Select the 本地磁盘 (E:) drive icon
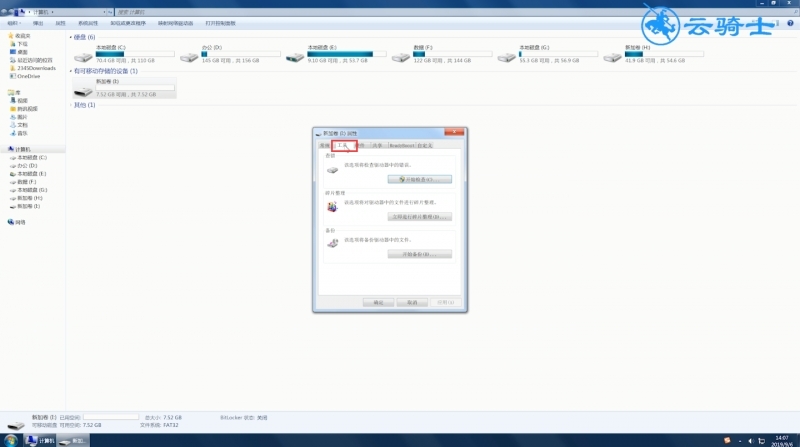Screen dimensions: 800x447 click(295, 57)
